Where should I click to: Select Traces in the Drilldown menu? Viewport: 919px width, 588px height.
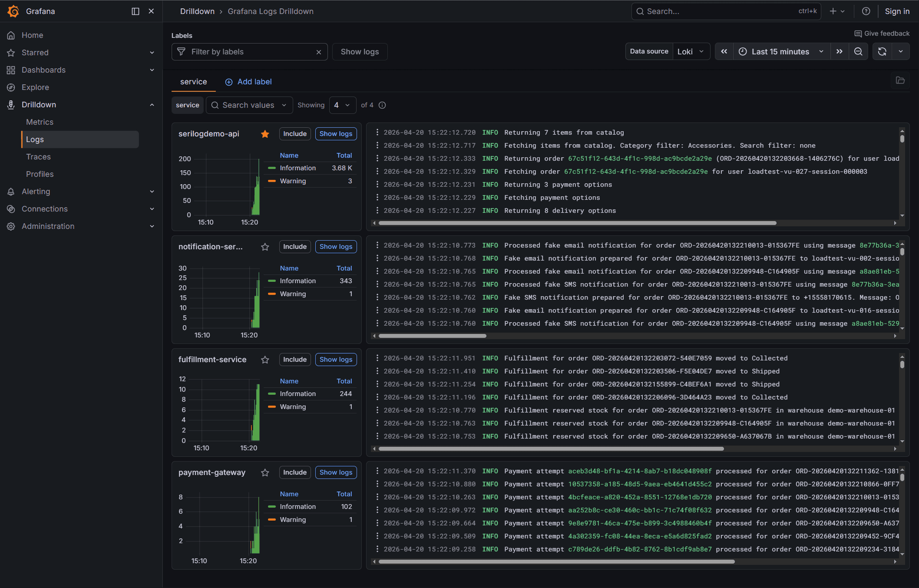pyautogui.click(x=38, y=156)
